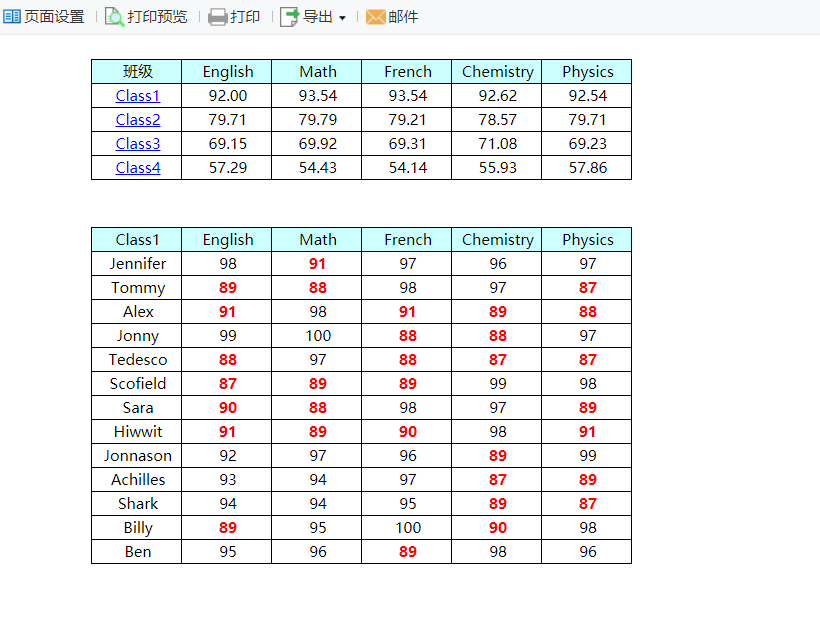820x641 pixels.
Task: Select the Tommy row name cell
Action: click(x=136, y=288)
